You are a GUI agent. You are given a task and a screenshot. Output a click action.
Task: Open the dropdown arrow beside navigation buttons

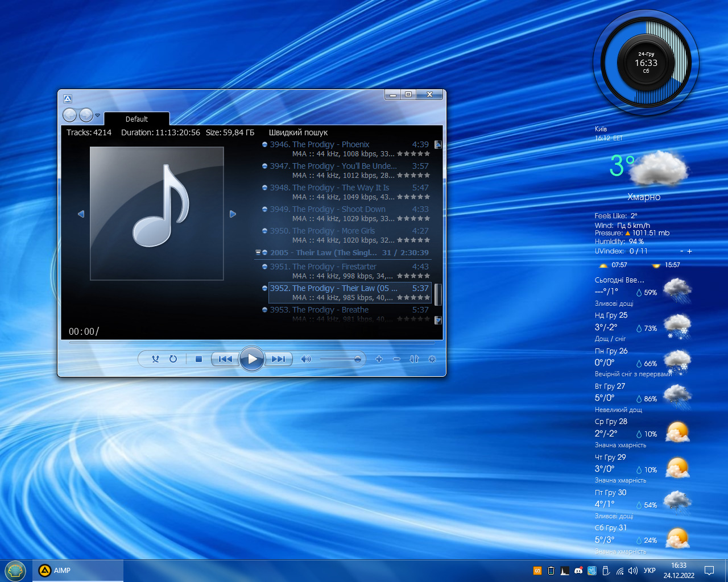click(x=98, y=115)
